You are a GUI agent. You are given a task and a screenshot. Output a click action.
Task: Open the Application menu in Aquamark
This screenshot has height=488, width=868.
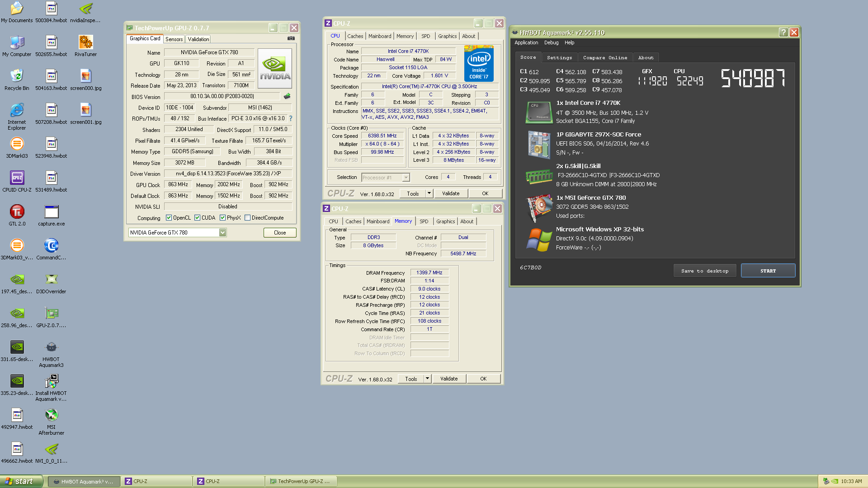point(526,42)
